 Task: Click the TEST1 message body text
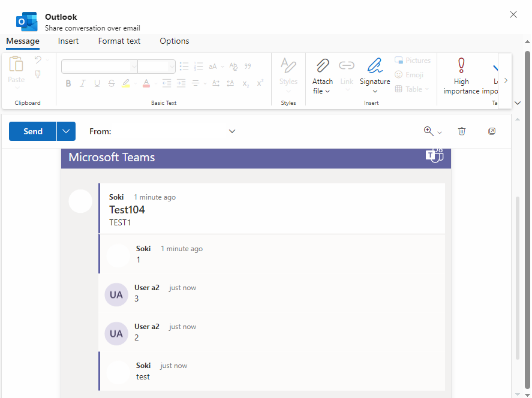[120, 223]
